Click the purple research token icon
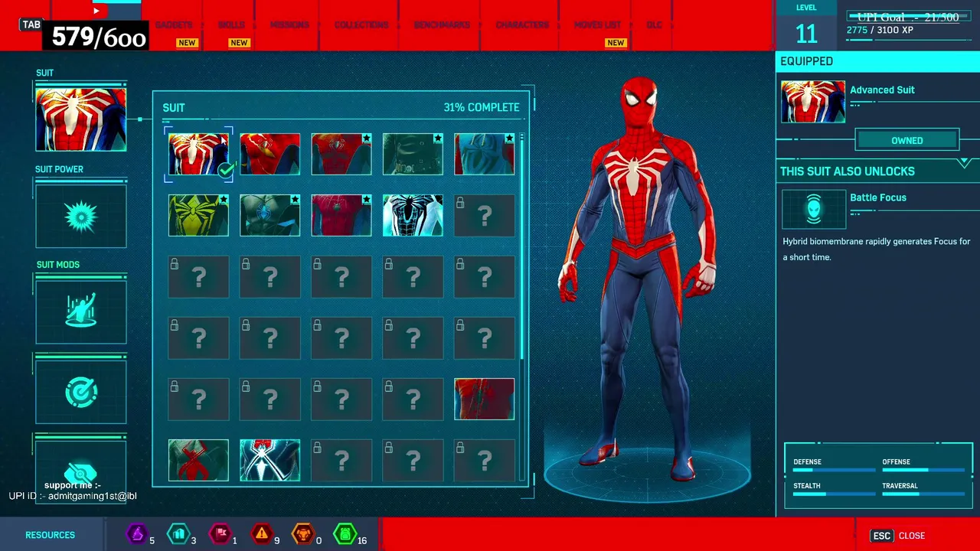The height and width of the screenshot is (551, 980). 137,534
